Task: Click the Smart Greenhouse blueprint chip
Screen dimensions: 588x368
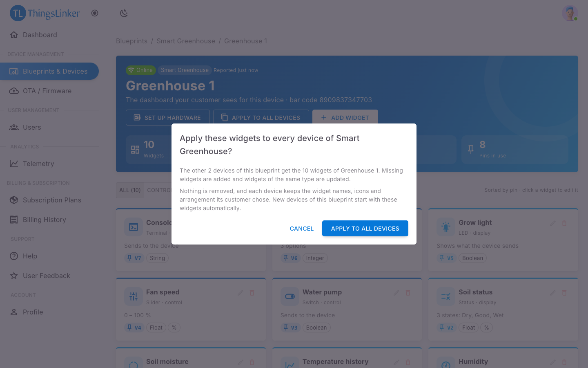Action: [185, 70]
